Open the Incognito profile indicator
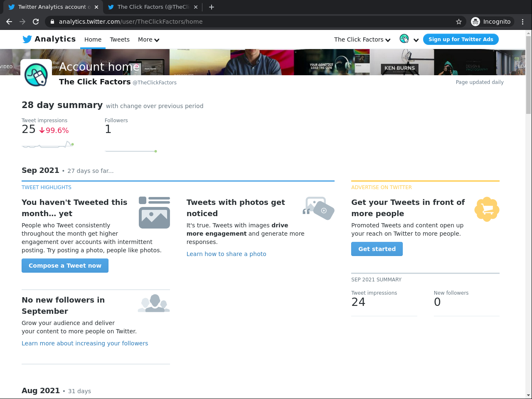 click(493, 22)
